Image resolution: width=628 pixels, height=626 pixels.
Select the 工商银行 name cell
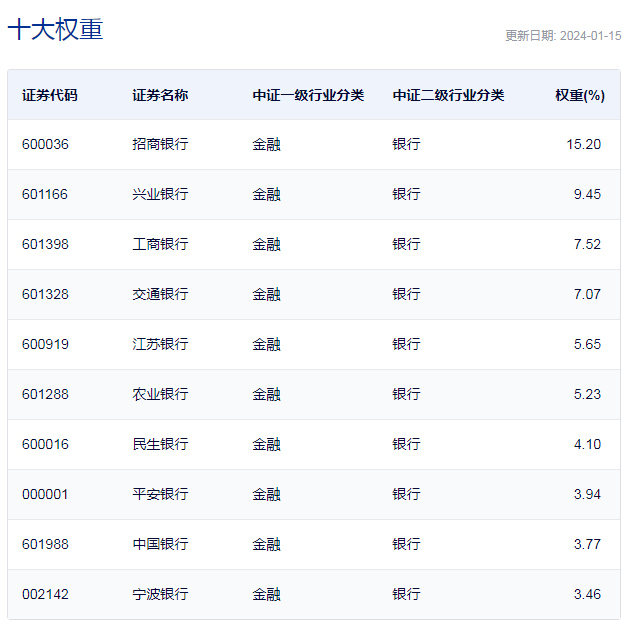(x=160, y=244)
